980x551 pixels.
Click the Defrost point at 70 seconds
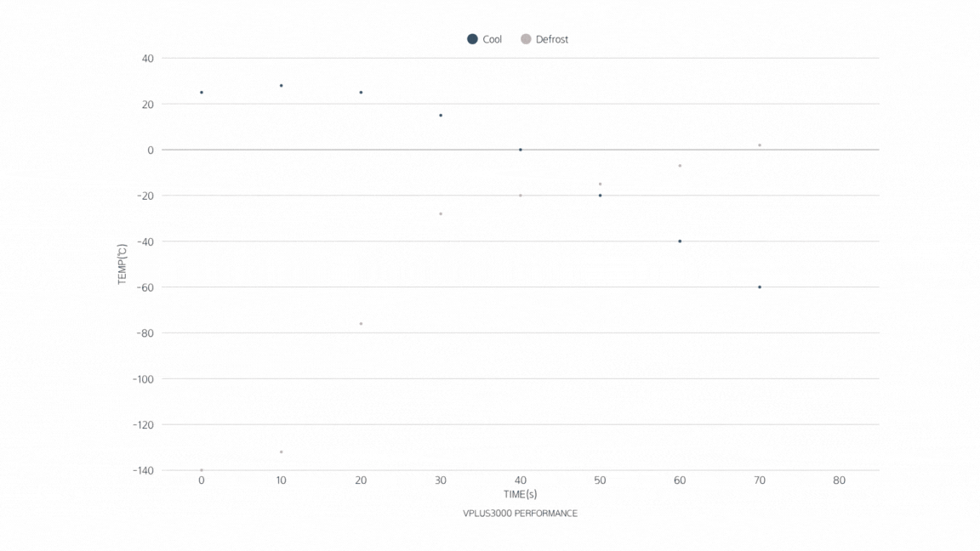click(760, 145)
